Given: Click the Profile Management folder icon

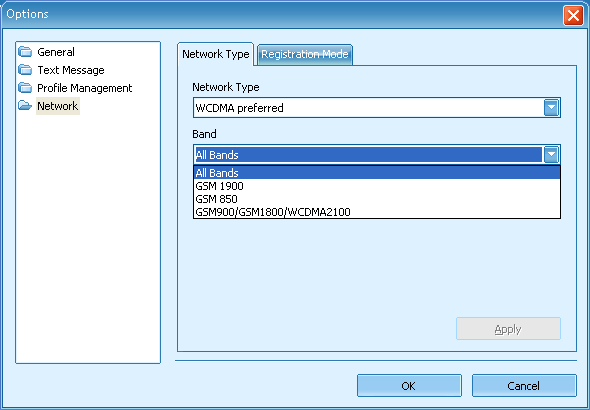Looking at the screenshot, I should click(25, 88).
